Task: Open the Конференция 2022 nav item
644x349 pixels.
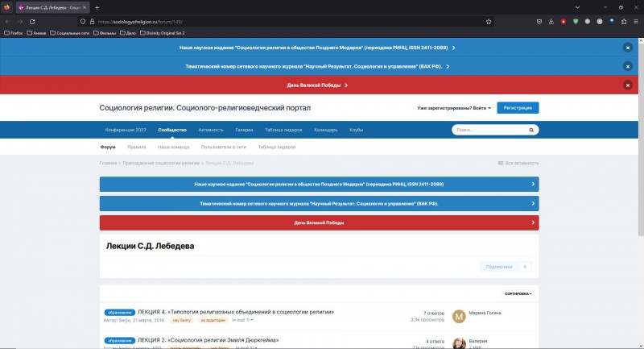Action: [x=126, y=130]
